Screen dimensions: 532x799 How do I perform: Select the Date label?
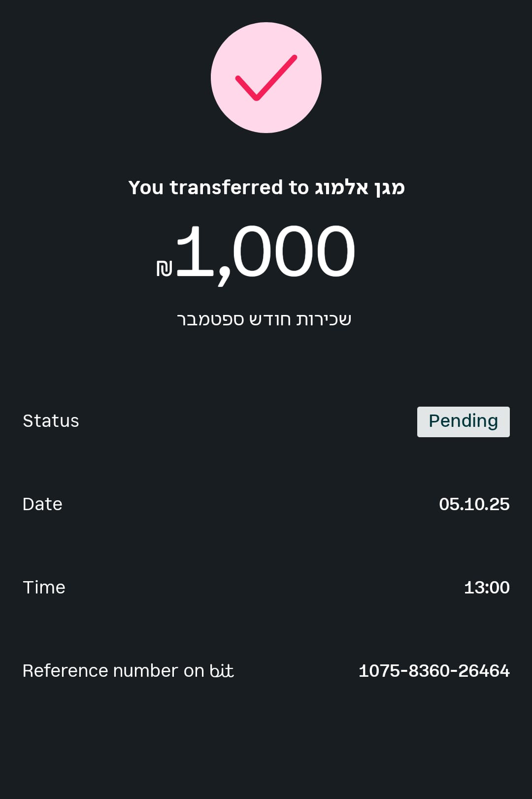pos(42,504)
